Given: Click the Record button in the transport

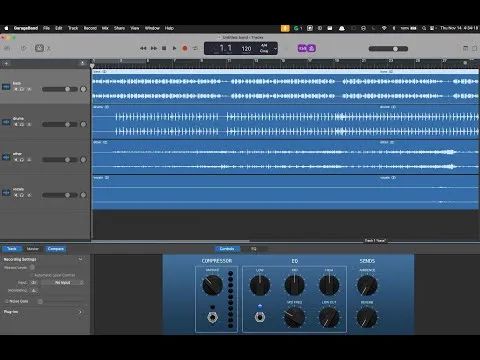Looking at the screenshot, I should (x=185, y=48).
